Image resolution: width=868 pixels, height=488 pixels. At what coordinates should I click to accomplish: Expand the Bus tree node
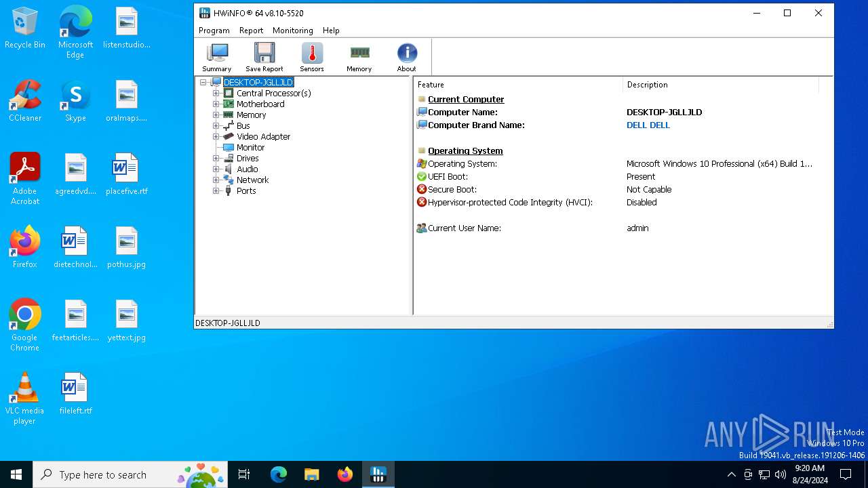[x=216, y=126]
